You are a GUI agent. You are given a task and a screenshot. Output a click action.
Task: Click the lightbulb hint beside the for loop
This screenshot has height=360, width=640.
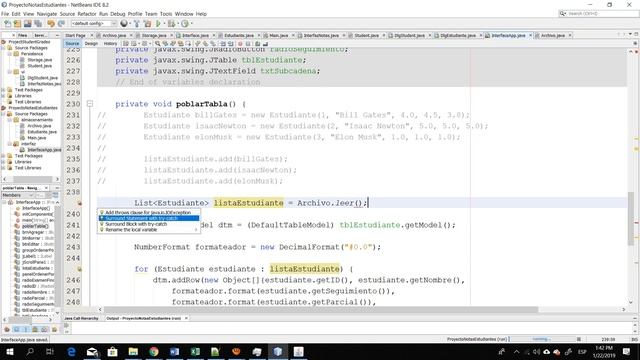click(x=79, y=269)
